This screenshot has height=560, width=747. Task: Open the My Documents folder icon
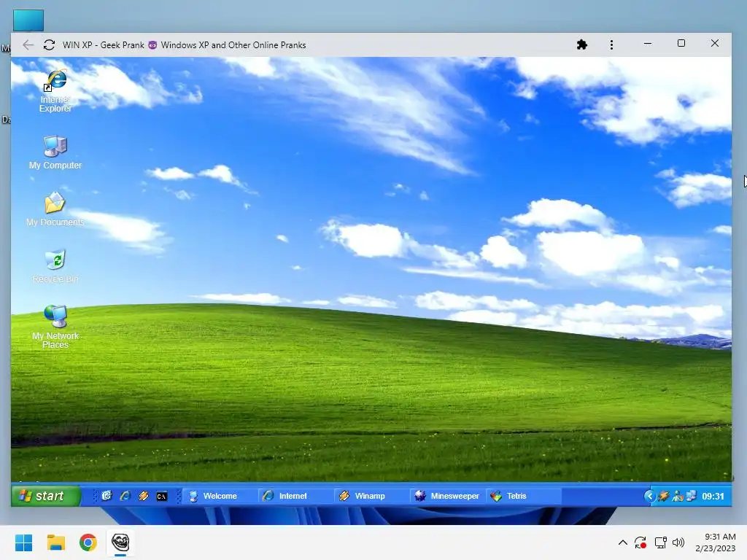pyautogui.click(x=55, y=209)
